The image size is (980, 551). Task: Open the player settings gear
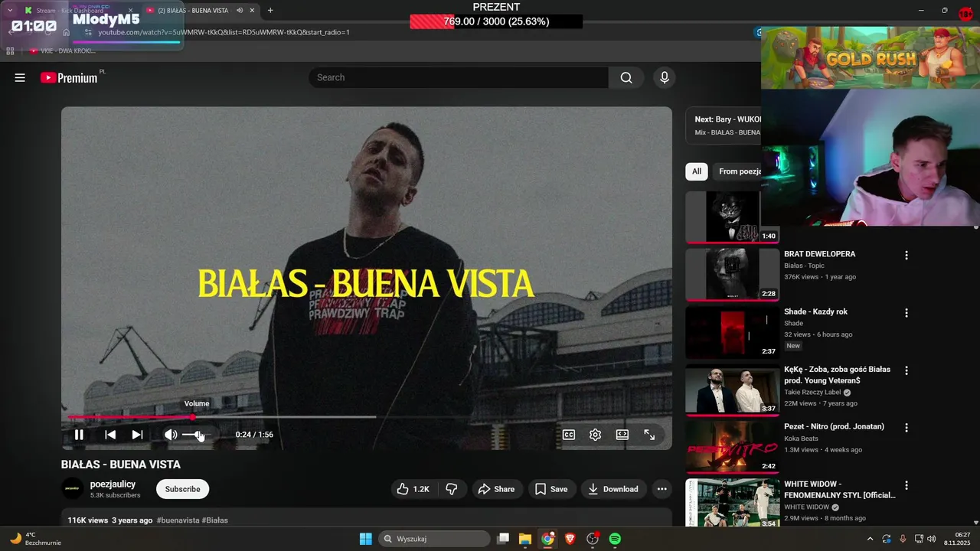tap(596, 435)
